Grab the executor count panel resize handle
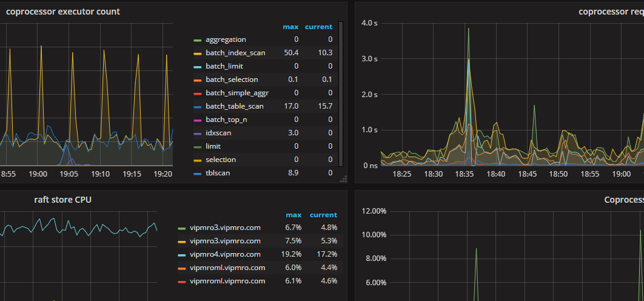 tap(343, 179)
